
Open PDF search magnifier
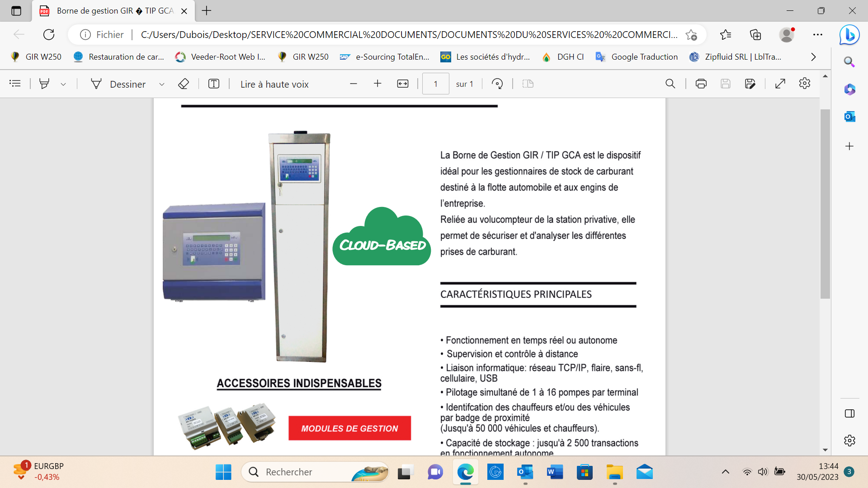point(670,84)
